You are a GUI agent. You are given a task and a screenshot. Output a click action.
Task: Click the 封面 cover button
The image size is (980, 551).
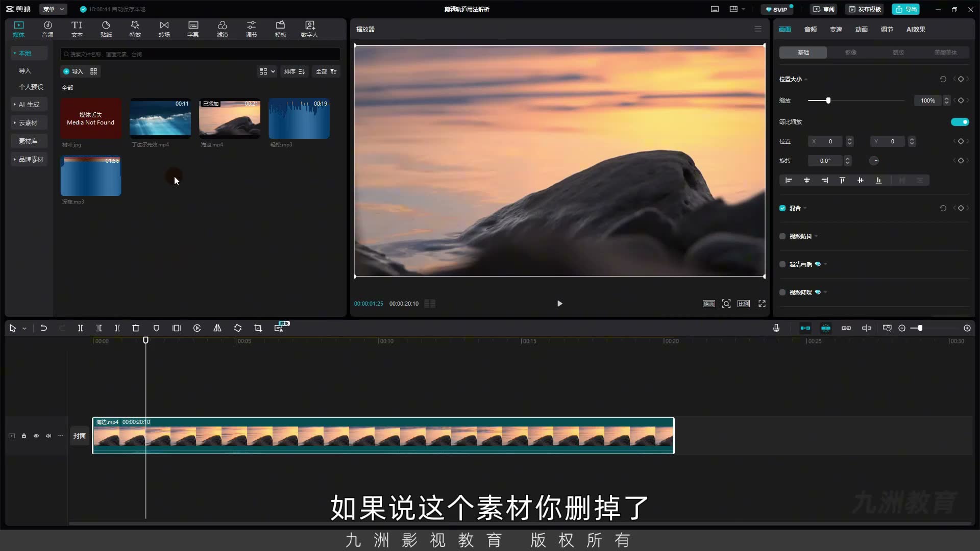click(79, 436)
